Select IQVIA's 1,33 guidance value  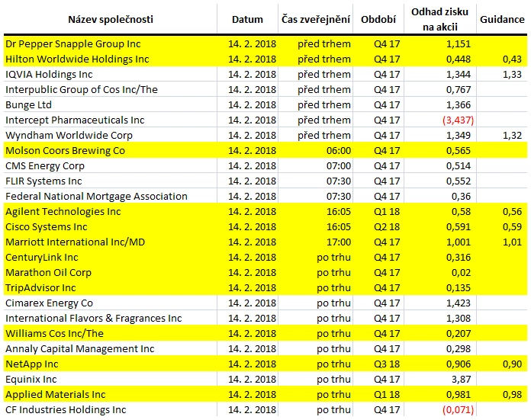tap(512, 75)
